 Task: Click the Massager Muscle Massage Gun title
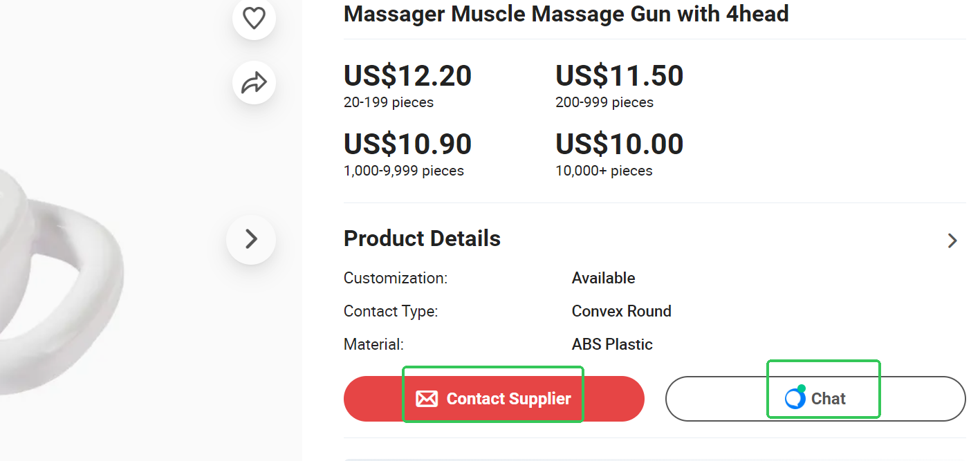click(x=566, y=14)
